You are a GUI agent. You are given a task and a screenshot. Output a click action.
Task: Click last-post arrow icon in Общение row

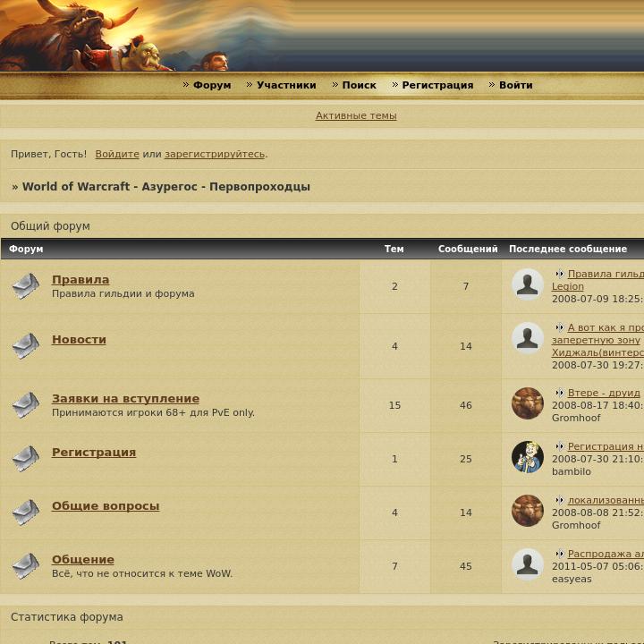(x=560, y=554)
